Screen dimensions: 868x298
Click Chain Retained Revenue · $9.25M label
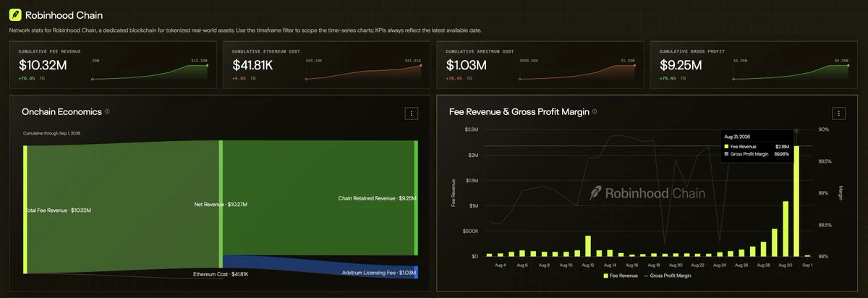pyautogui.click(x=376, y=198)
